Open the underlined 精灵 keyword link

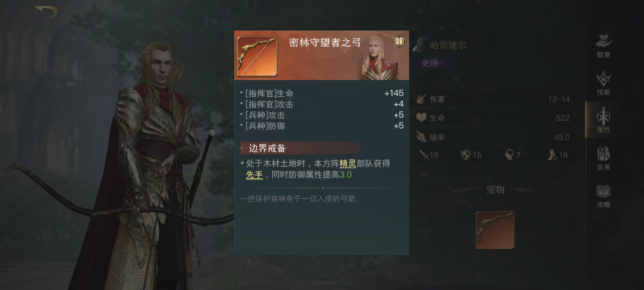[348, 163]
